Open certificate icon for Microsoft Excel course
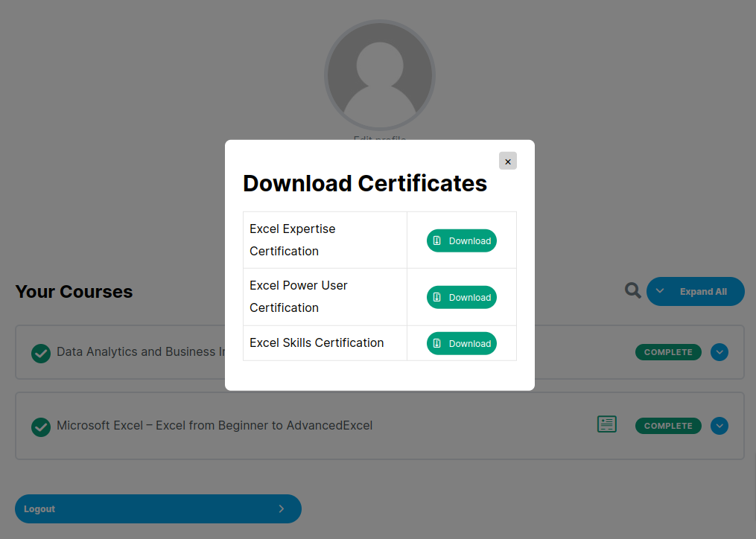The width and height of the screenshot is (756, 539). [607, 424]
